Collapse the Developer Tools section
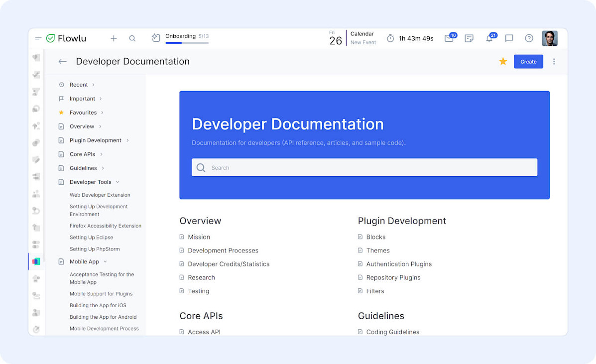 pos(118,182)
